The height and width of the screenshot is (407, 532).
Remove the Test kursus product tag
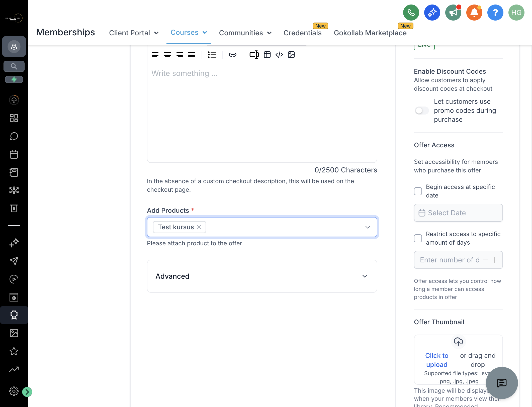coord(199,227)
